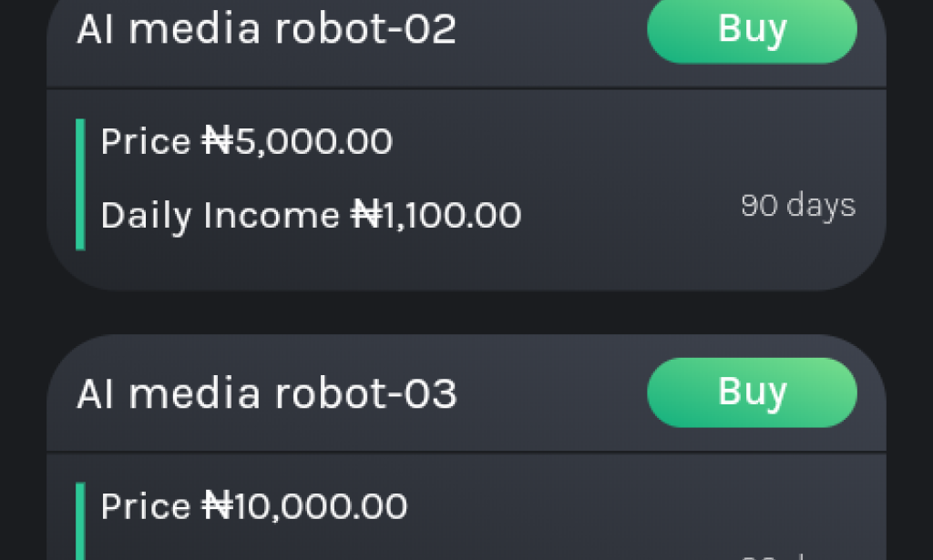Select the 10,000.00 price figure
933x560 pixels.
click(321, 506)
